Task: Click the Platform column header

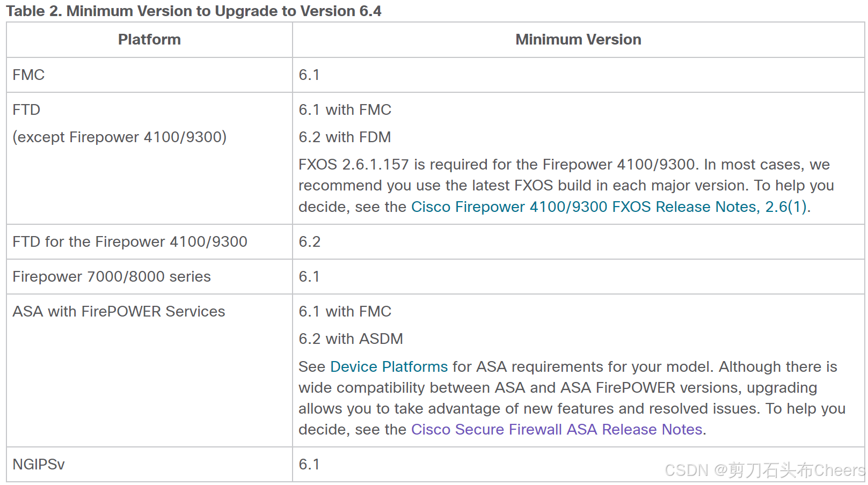Action: click(x=149, y=40)
